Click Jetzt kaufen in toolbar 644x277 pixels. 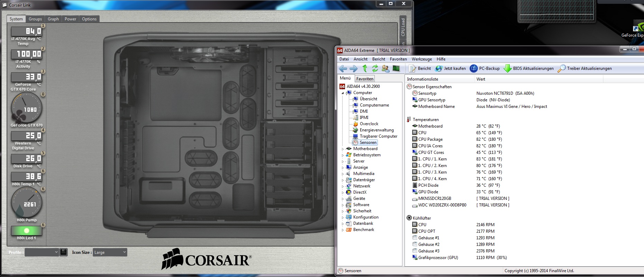[451, 68]
